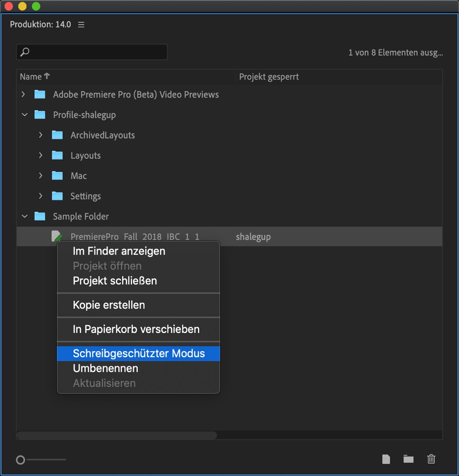
Task: Click the Profile-shalegup folder icon
Action: click(x=40, y=115)
